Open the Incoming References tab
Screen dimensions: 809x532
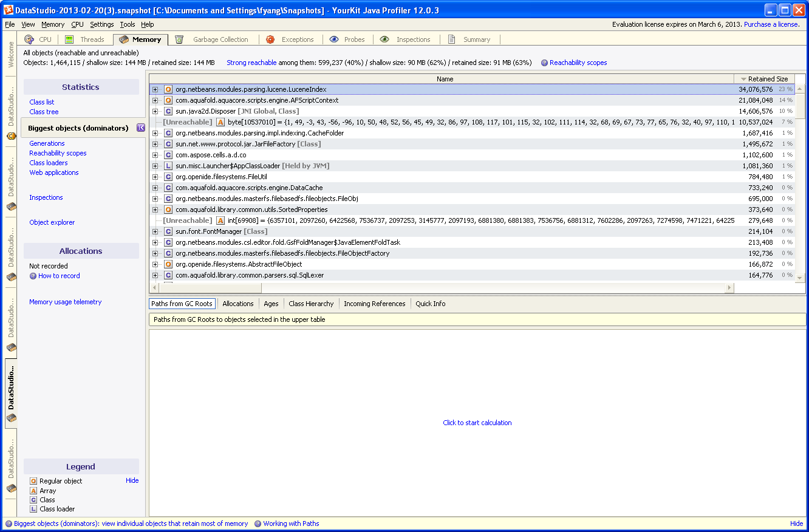(374, 304)
